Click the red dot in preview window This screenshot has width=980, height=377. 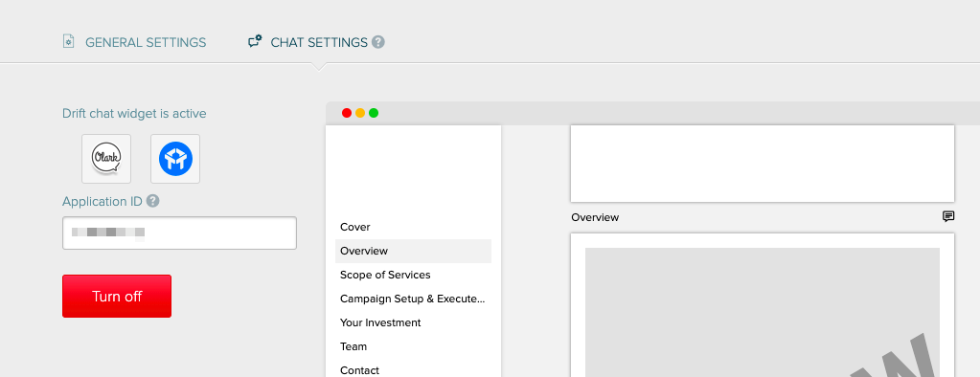(x=346, y=113)
